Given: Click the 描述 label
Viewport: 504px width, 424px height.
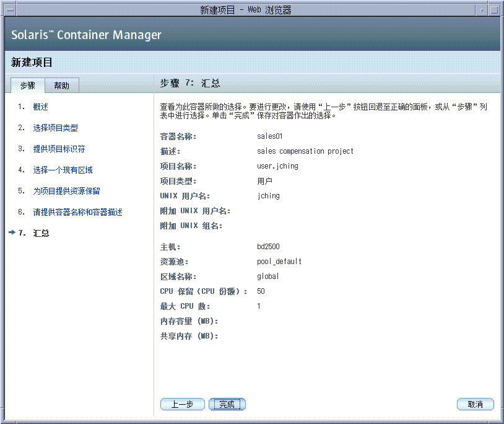Looking at the screenshot, I should 170,151.
